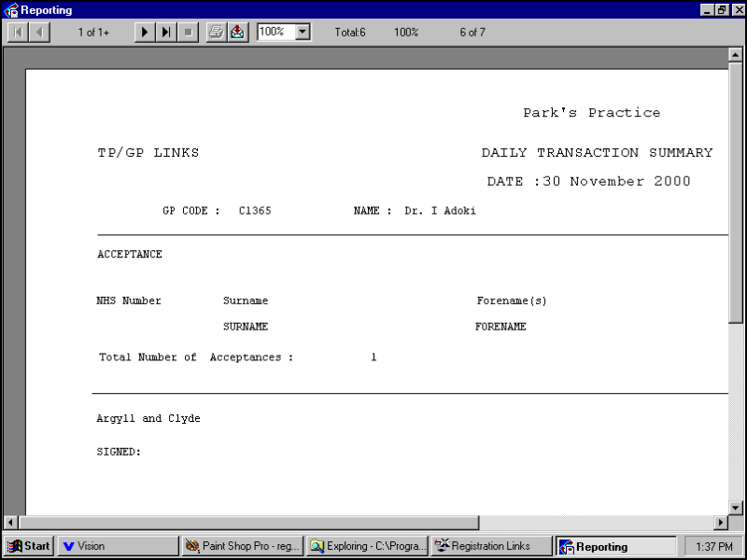Open the 100% zoom level dropdown
This screenshot has width=747, height=560.
303,33
